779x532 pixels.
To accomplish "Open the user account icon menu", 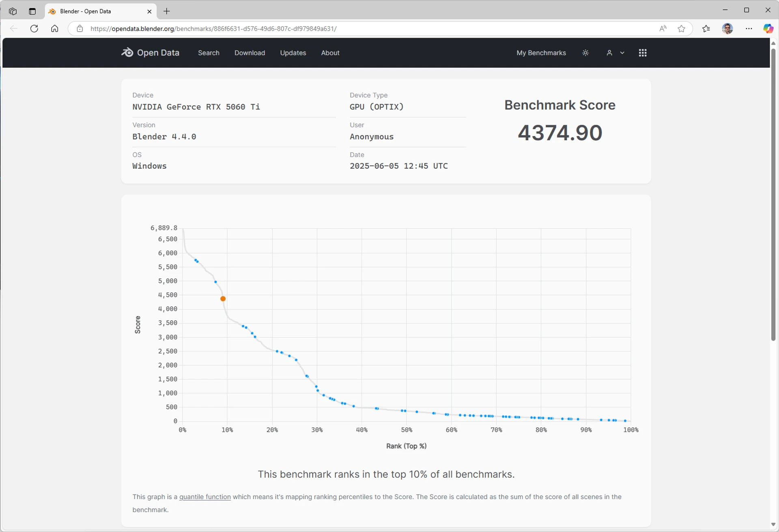I will (609, 53).
